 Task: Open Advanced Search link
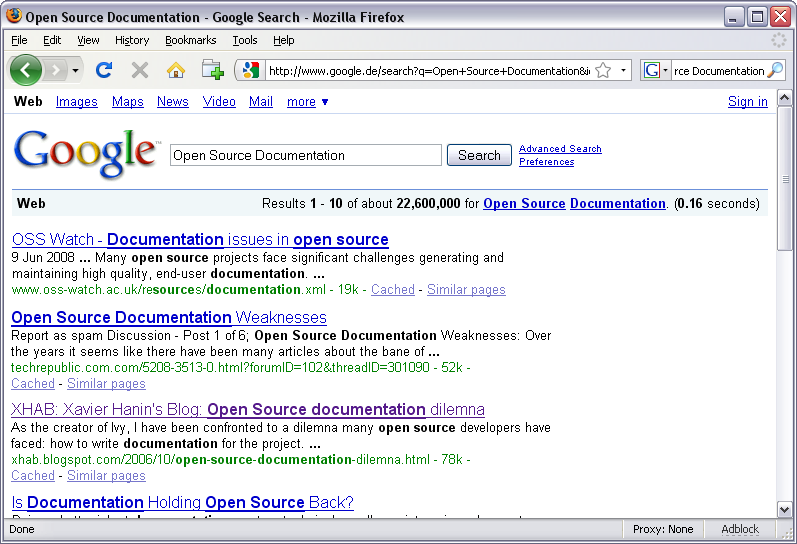(560, 148)
